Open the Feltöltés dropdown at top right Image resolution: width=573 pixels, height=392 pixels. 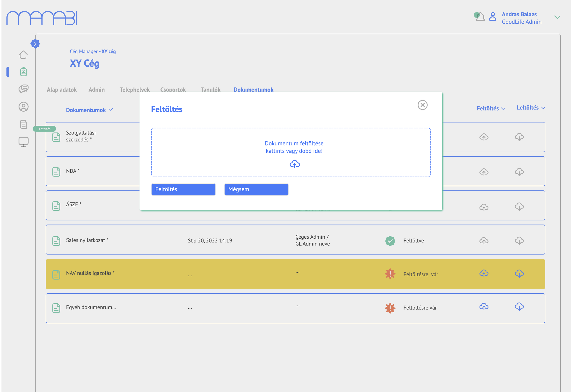[491, 108]
